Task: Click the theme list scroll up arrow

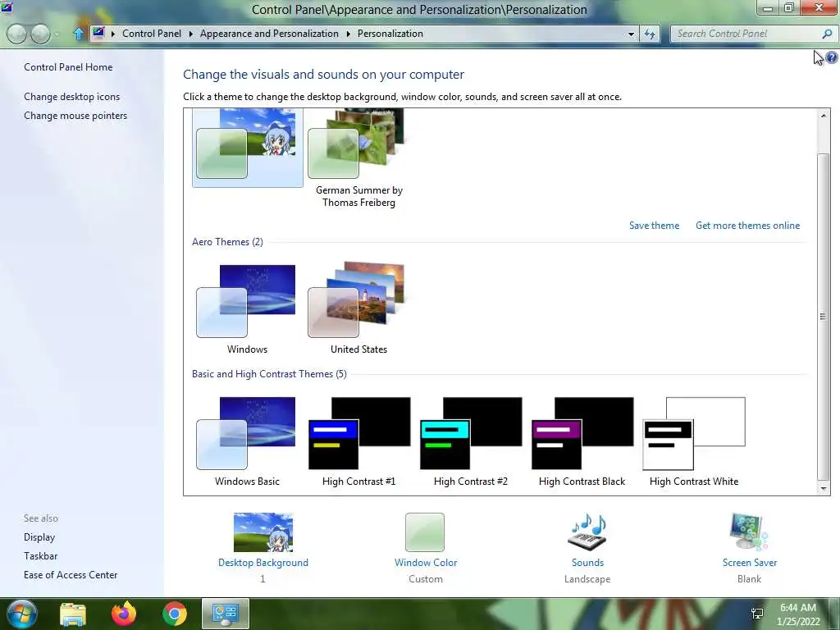Action: (824, 115)
